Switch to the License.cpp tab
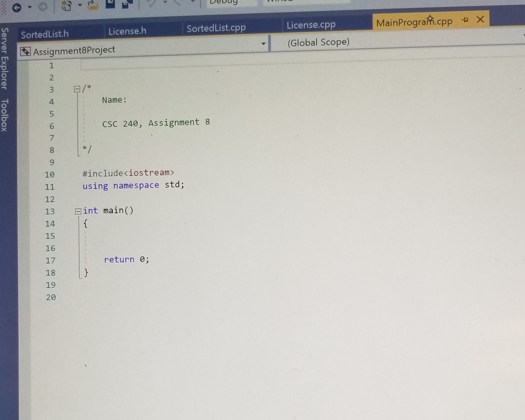525x420 pixels. click(311, 25)
